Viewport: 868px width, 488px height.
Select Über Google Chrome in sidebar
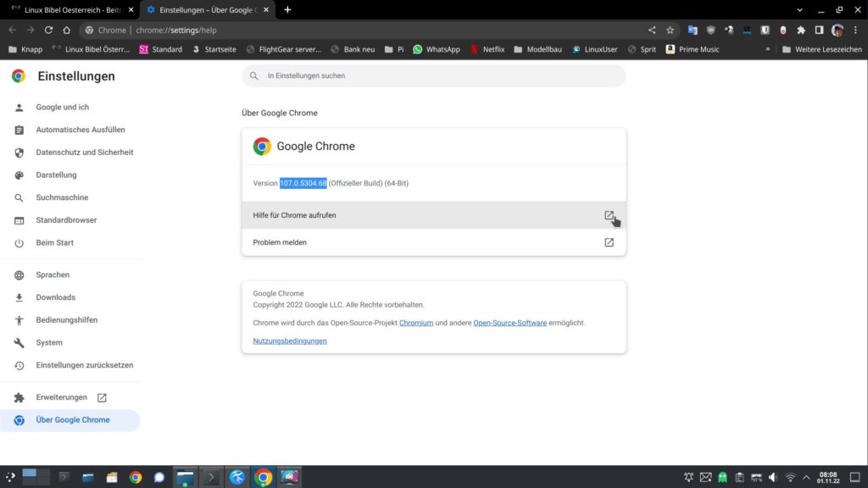[70, 420]
